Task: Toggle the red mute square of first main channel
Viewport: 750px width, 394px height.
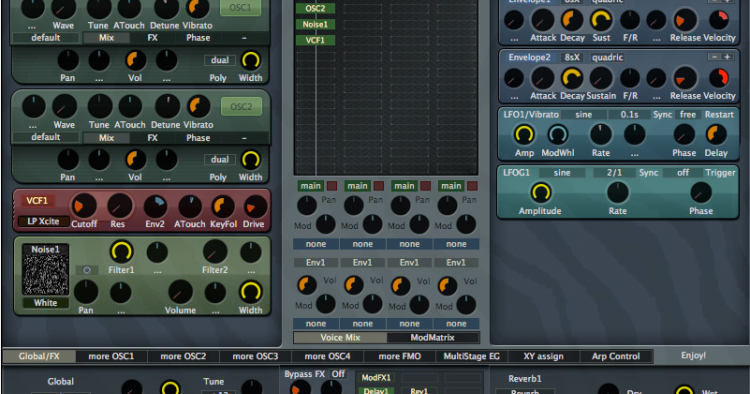Action: click(x=331, y=186)
